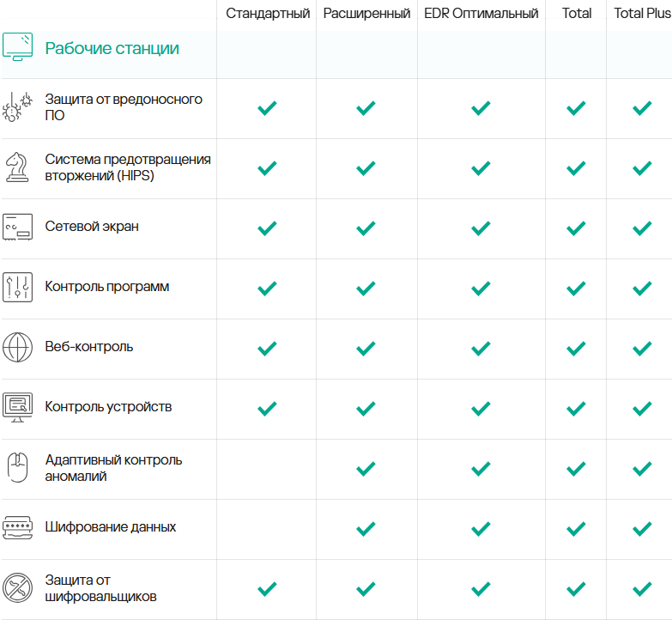Click Стандартный checkmark for Сетевой экран
Viewport: 672px width, 620px height.
[x=268, y=228]
